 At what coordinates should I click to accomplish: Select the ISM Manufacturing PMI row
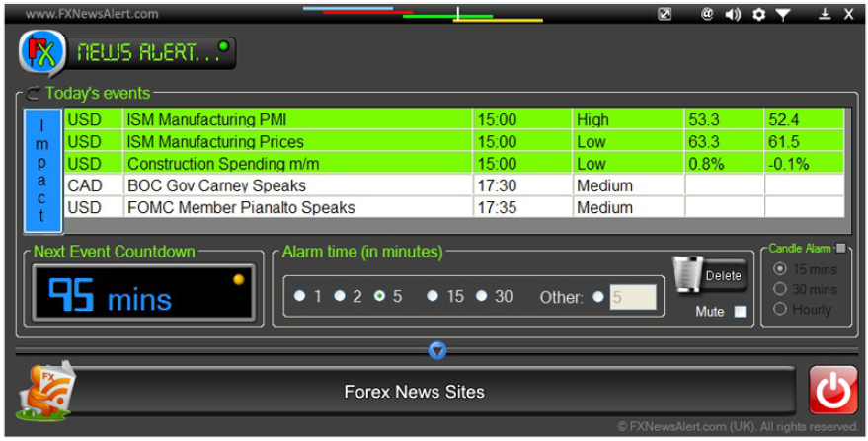454,119
